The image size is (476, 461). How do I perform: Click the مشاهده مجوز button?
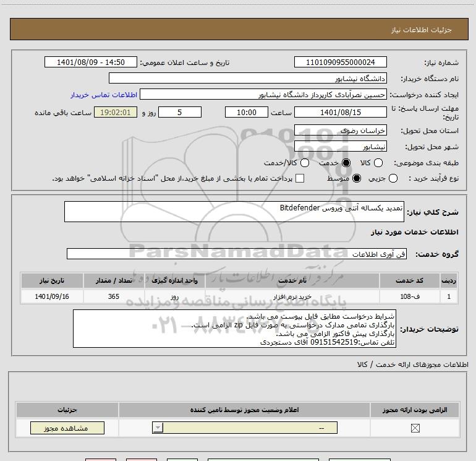pos(67,428)
